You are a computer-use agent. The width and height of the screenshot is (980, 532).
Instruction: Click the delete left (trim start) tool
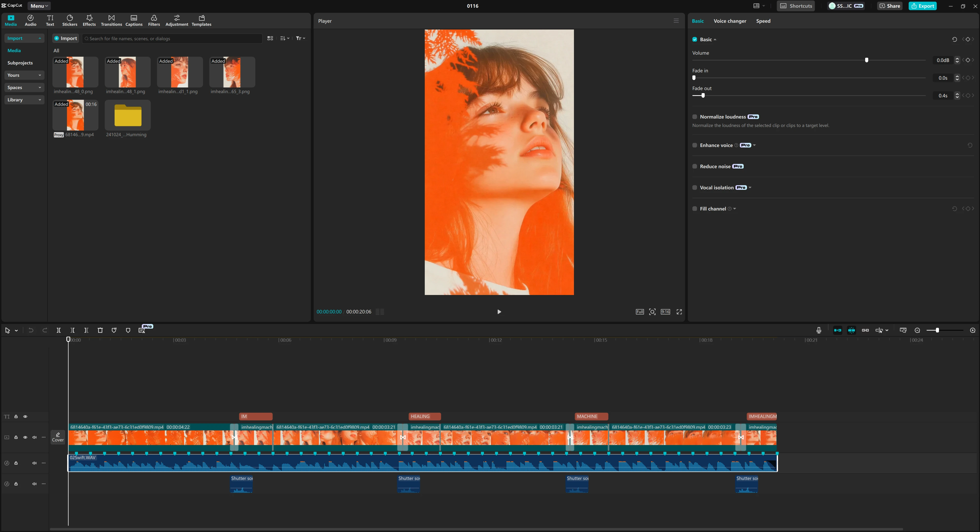(72, 330)
